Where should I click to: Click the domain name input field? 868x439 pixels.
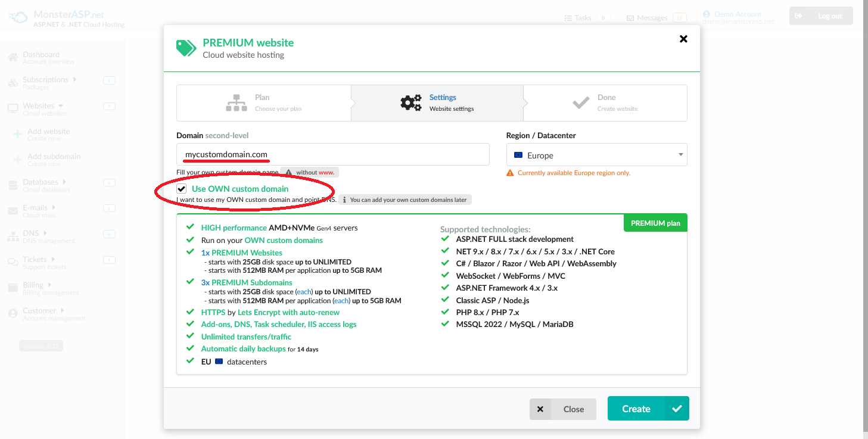[333, 154]
